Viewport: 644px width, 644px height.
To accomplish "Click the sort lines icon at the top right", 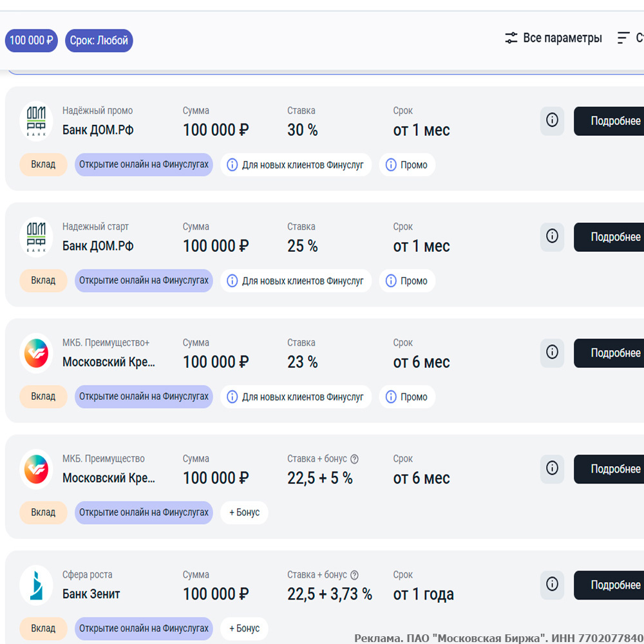I will [623, 38].
